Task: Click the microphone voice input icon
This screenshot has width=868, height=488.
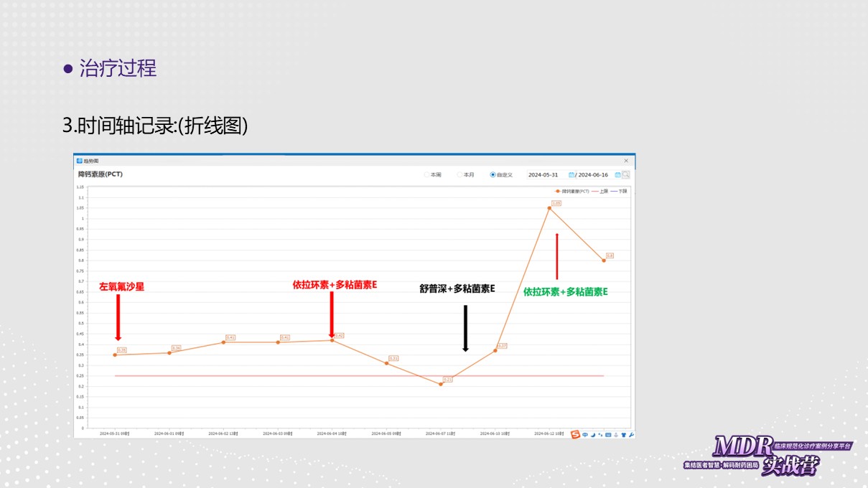Action: click(x=616, y=434)
